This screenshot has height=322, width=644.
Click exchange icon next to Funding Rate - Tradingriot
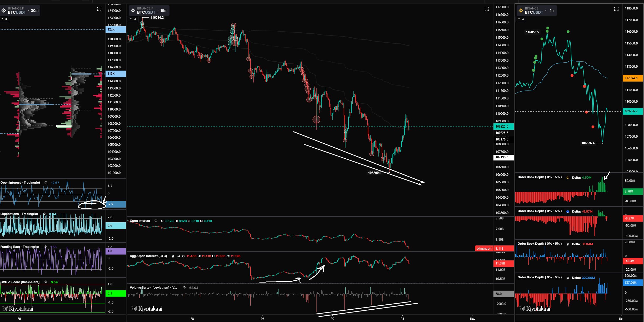point(45,247)
